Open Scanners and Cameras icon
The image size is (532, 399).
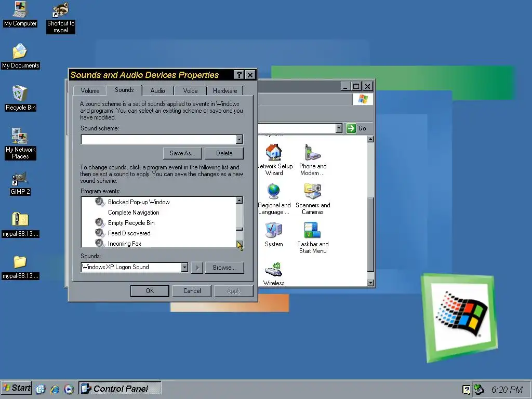point(312,199)
